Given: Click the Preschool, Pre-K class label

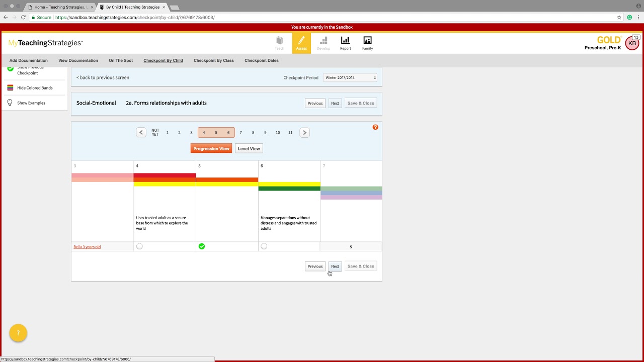Looking at the screenshot, I should coord(603,48).
